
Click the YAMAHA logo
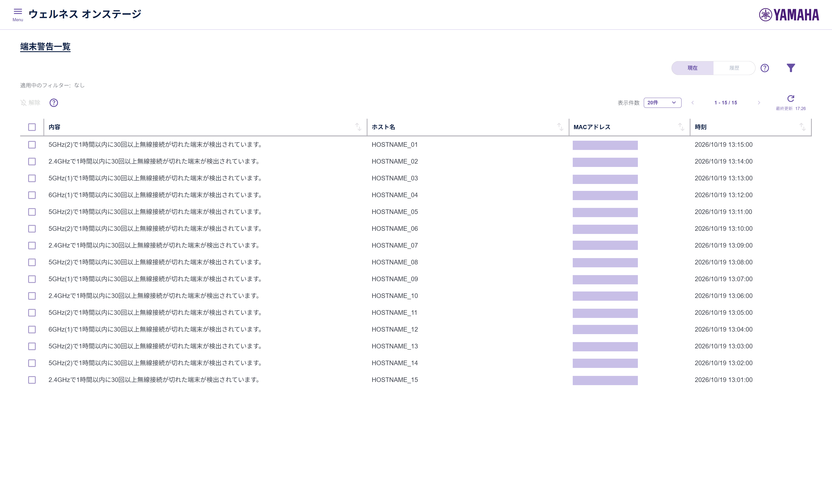[789, 15]
